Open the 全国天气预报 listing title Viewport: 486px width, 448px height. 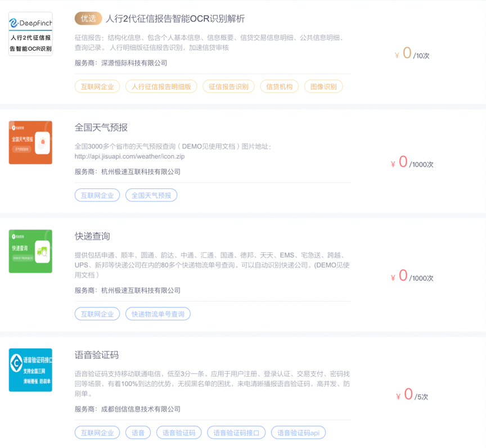[101, 128]
